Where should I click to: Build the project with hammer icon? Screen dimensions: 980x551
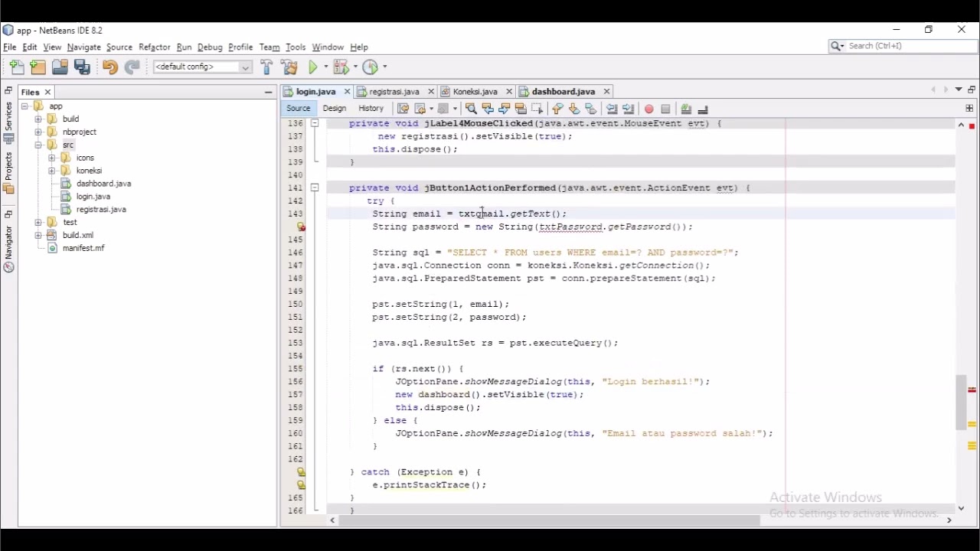pos(266,67)
